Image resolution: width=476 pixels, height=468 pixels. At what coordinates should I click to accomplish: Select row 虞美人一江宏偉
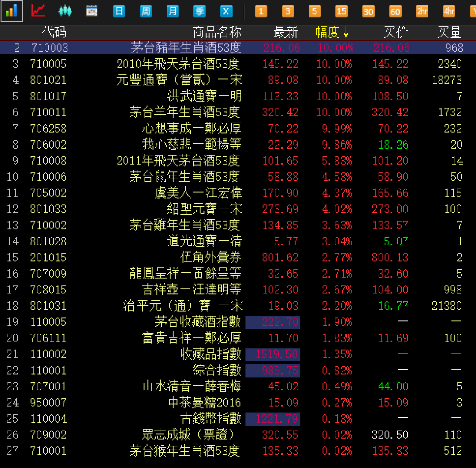[238, 193]
